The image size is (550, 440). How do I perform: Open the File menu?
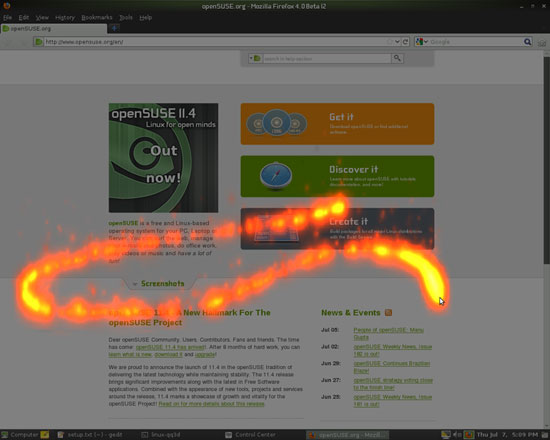(x=7, y=17)
